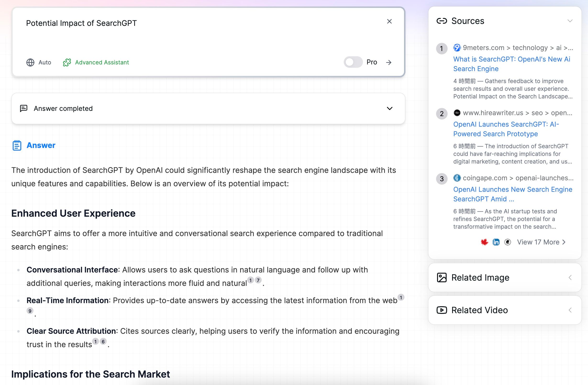
Task: Click the Related Image picture icon
Action: 442,278
